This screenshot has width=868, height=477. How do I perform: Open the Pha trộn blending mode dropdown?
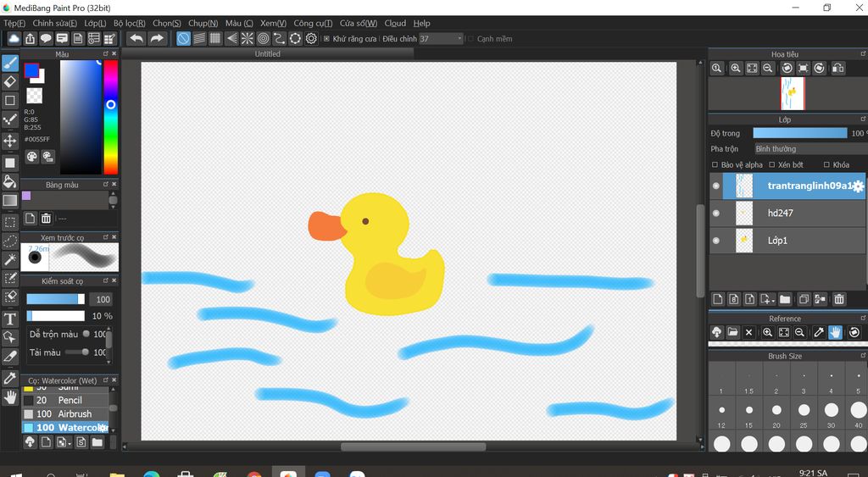pyautogui.click(x=810, y=149)
